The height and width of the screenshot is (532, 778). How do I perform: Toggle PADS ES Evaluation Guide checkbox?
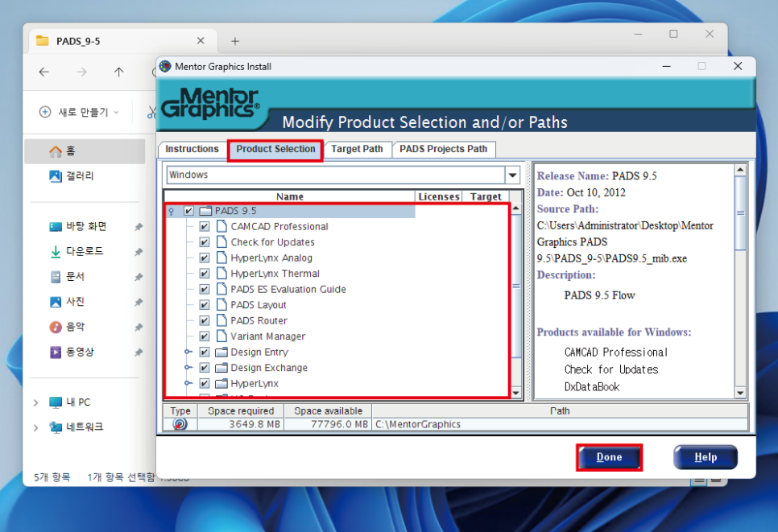pos(205,289)
